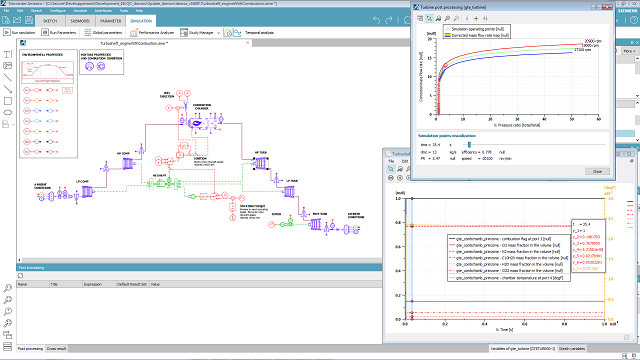Viewport: 640px width, 360px height.
Task: Click zoom icon in Turboshaft plot window toolbar
Action: click(x=400, y=169)
